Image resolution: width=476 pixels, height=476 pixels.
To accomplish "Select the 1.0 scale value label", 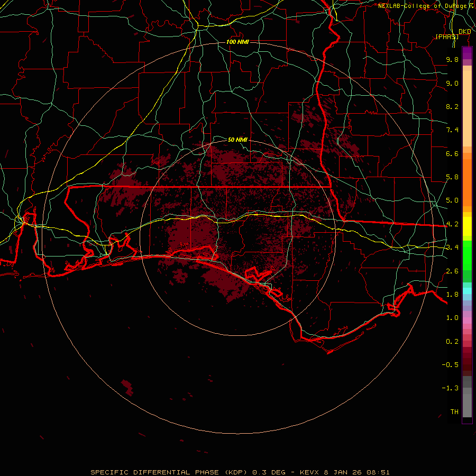I will pyautogui.click(x=452, y=318).
